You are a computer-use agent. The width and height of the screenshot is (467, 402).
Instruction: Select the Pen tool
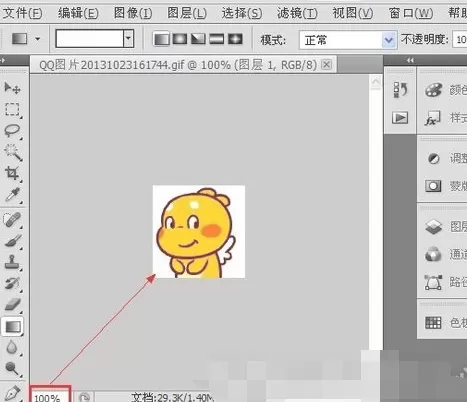[x=12, y=393]
